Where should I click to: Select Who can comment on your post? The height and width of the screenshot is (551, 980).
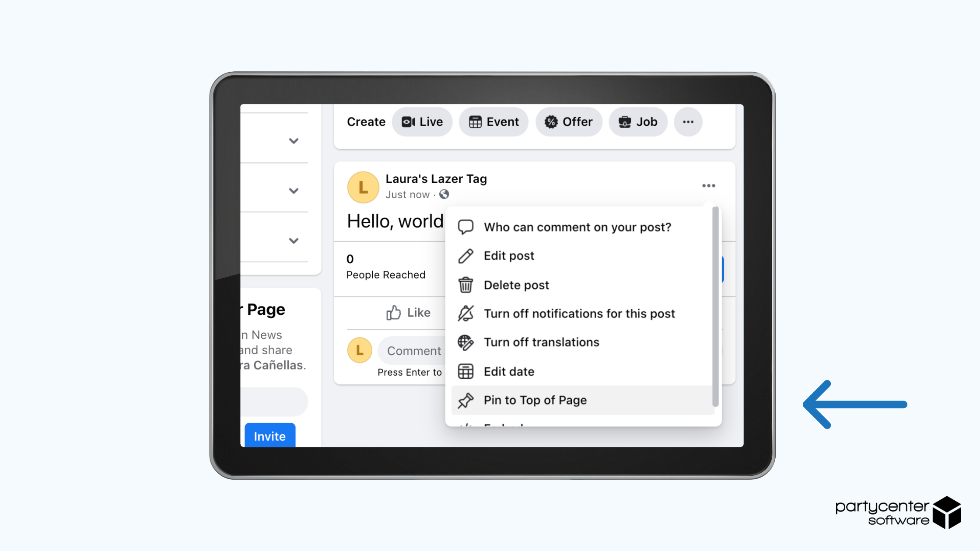coord(577,227)
